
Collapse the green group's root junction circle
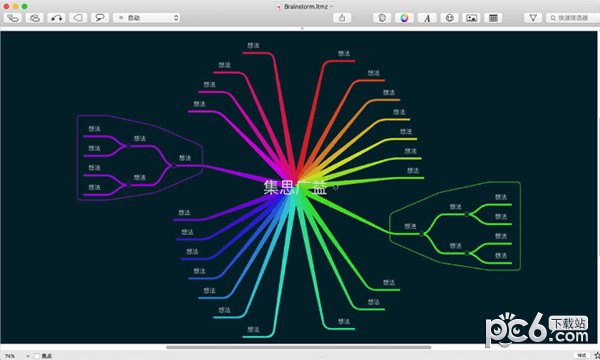tap(421, 233)
